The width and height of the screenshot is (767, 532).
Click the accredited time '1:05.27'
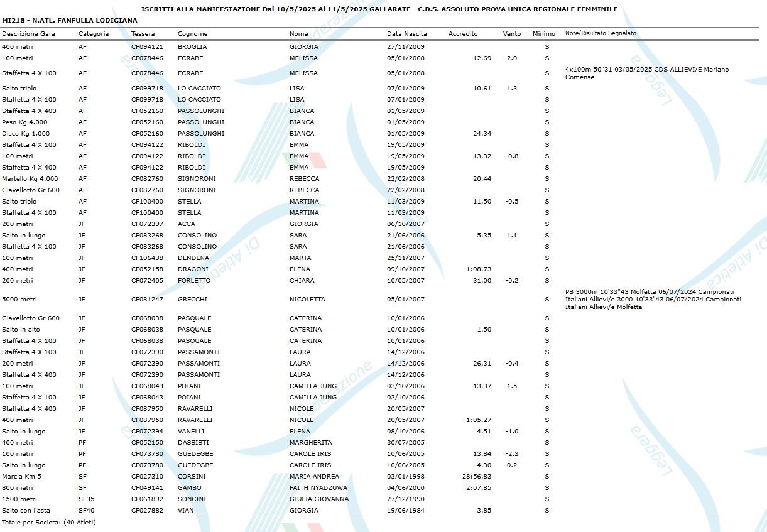coord(479,420)
